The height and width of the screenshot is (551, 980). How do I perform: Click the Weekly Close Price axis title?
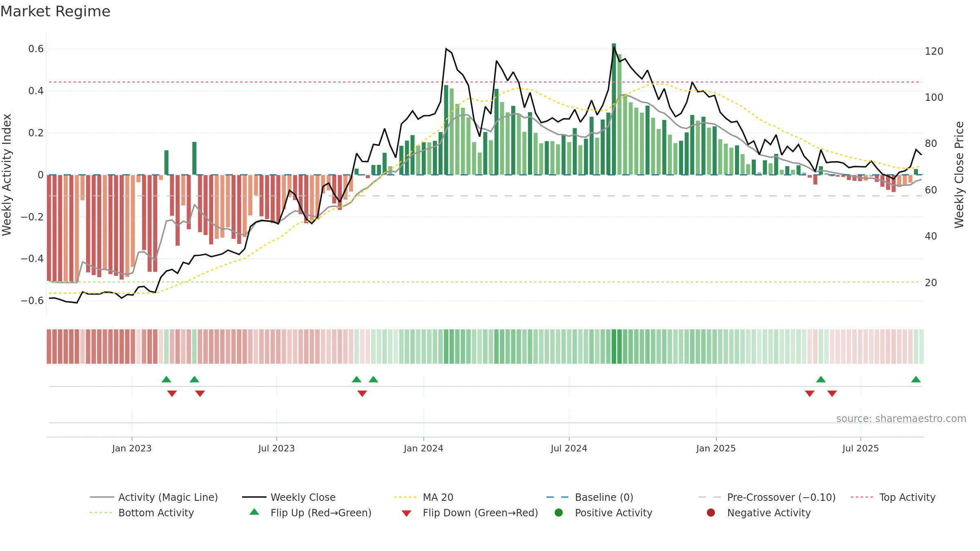(959, 175)
